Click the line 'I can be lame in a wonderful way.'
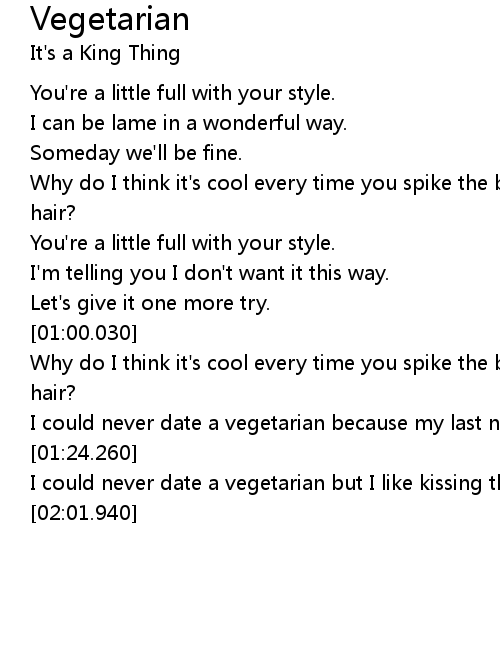500x670 pixels. coord(188,123)
